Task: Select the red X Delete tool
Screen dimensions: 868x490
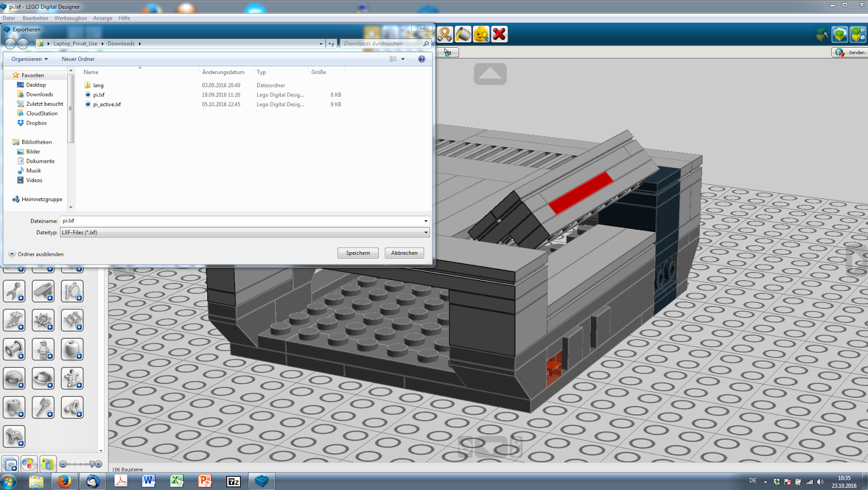Action: click(500, 34)
